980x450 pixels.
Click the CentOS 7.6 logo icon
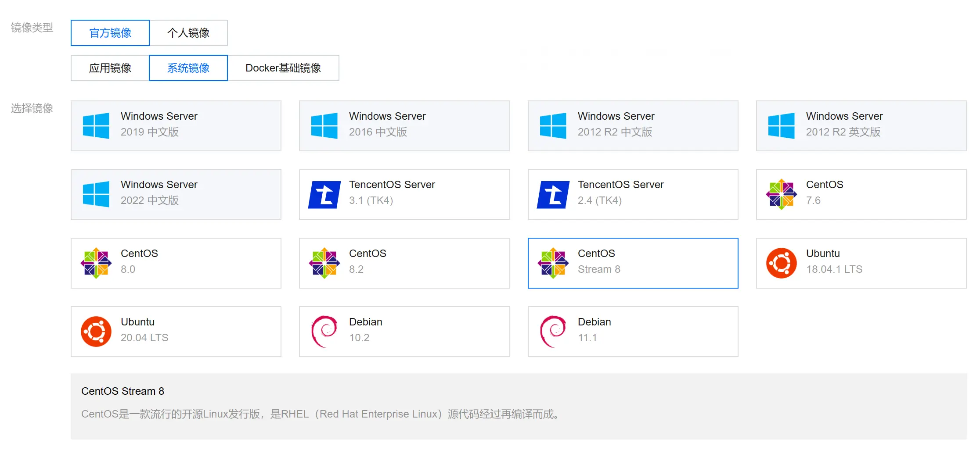tap(781, 194)
